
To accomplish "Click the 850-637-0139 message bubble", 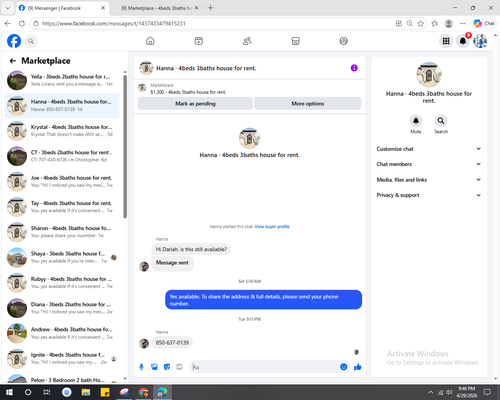I will click(172, 343).
